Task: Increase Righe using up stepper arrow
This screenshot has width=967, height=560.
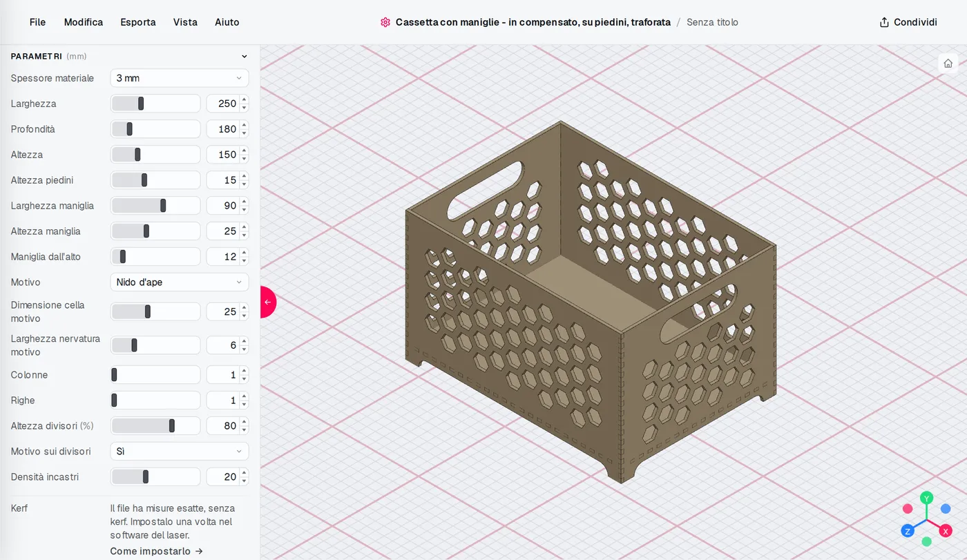Action: tap(244, 396)
